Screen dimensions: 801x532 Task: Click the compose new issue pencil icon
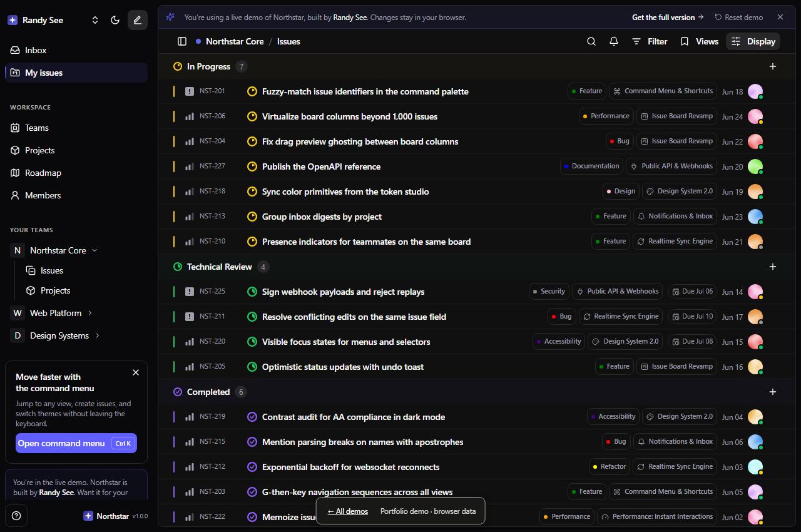[138, 20]
